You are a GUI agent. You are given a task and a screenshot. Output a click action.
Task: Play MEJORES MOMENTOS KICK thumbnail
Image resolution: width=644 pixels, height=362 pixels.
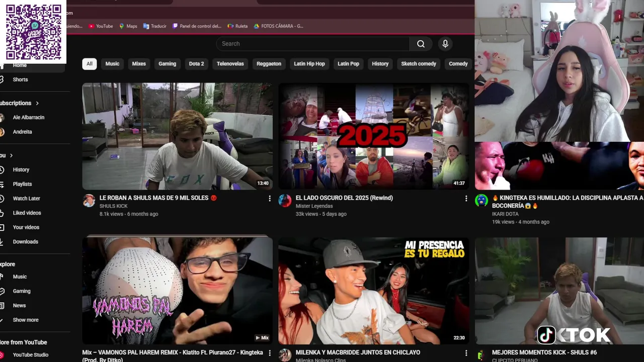point(559,291)
